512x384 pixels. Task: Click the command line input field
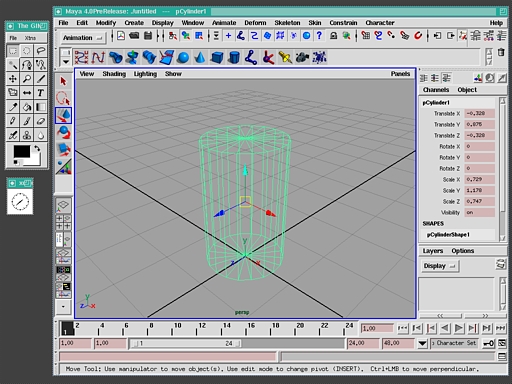coord(168,357)
